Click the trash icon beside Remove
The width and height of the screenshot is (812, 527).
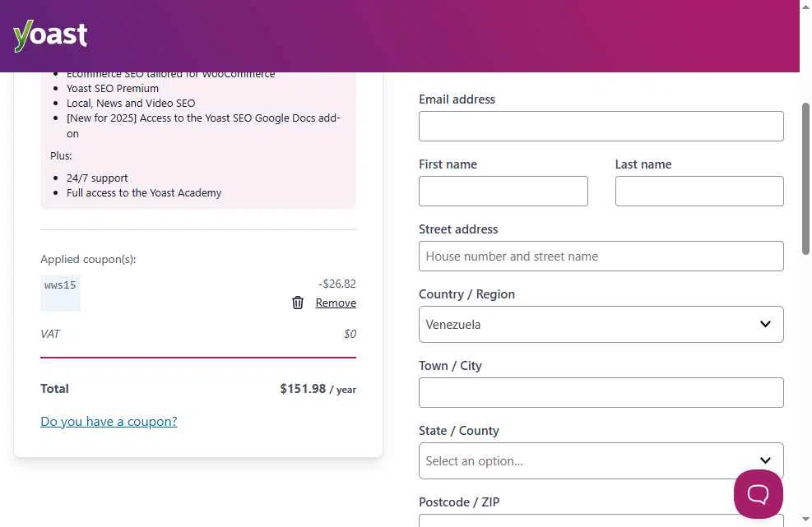(x=297, y=303)
